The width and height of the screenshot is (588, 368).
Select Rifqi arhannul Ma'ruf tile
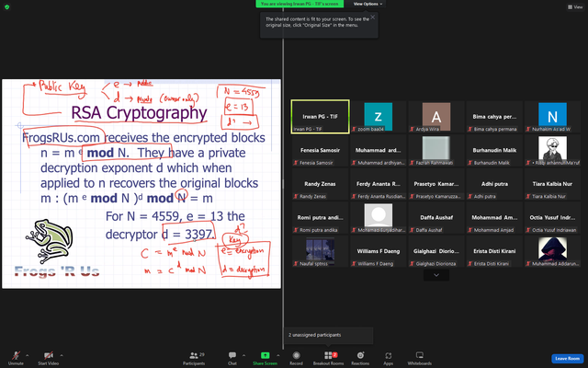552,150
